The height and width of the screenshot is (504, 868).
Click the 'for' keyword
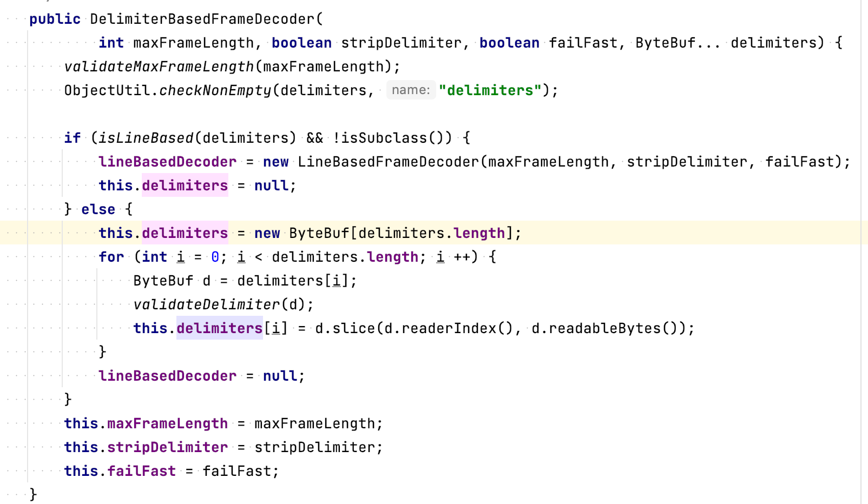click(x=111, y=257)
